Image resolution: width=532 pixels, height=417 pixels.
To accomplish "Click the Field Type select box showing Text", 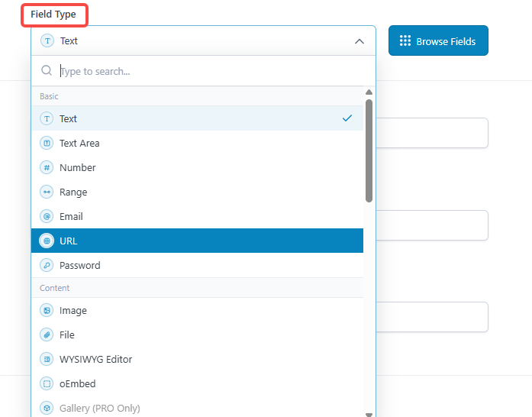I will click(x=191, y=41).
